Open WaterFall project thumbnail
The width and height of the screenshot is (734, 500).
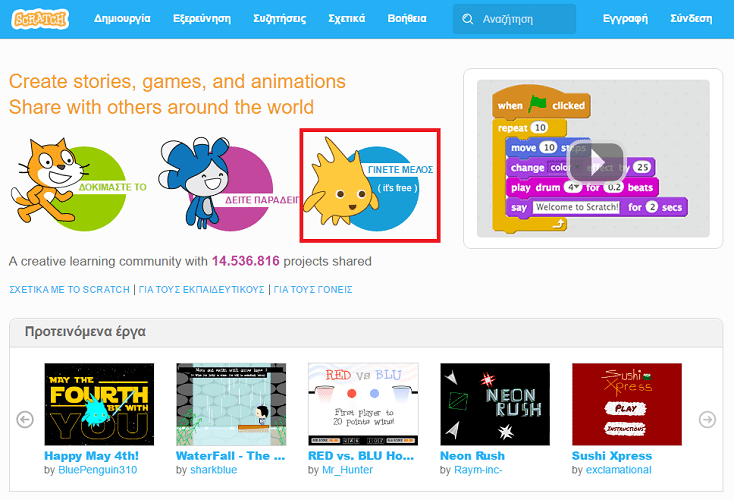tap(231, 404)
